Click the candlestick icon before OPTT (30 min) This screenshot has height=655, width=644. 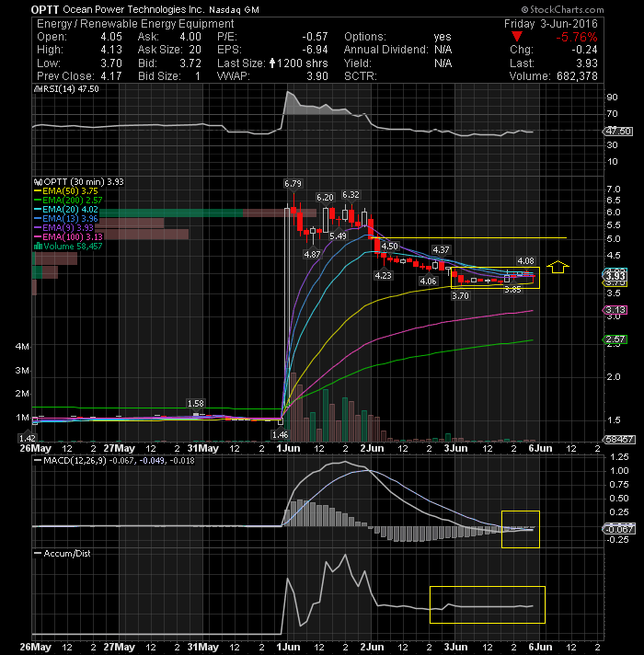(38, 182)
